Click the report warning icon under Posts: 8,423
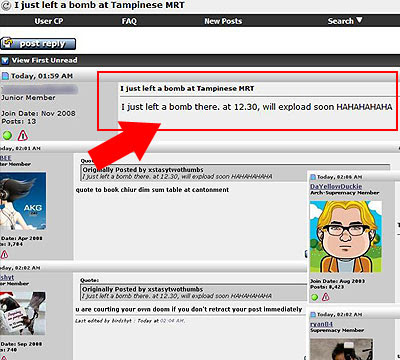Viewport: 400px width, 360px height. (x=326, y=297)
